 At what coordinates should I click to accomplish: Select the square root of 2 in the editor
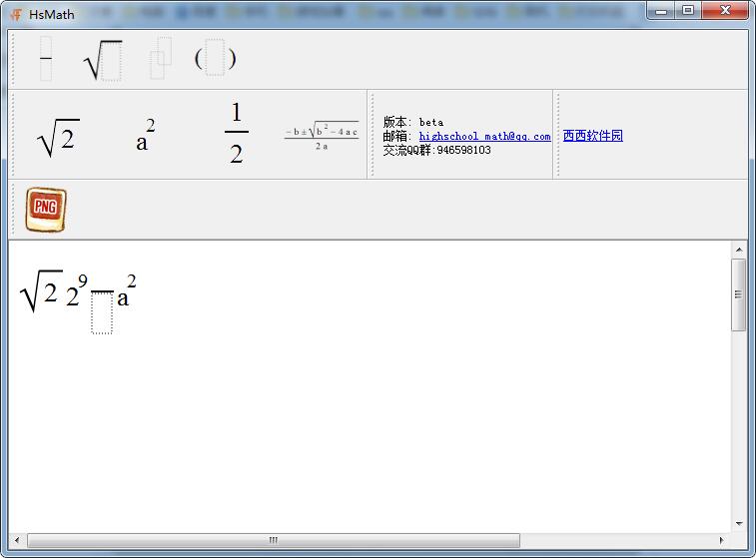pyautogui.click(x=42, y=291)
